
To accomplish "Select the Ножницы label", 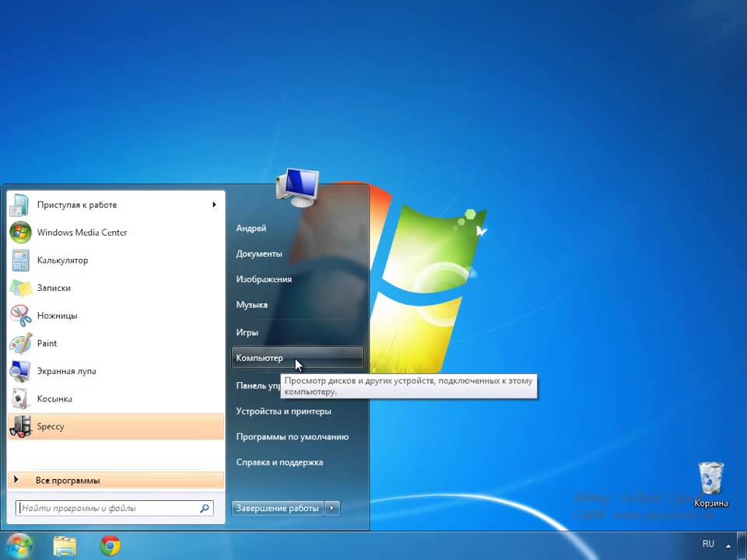I will click(57, 315).
